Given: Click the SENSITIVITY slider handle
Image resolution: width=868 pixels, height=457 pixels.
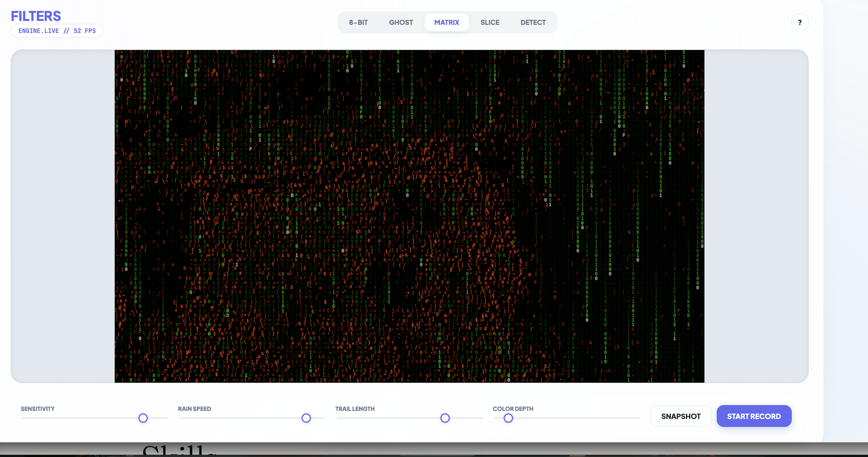Looking at the screenshot, I should click(x=143, y=418).
